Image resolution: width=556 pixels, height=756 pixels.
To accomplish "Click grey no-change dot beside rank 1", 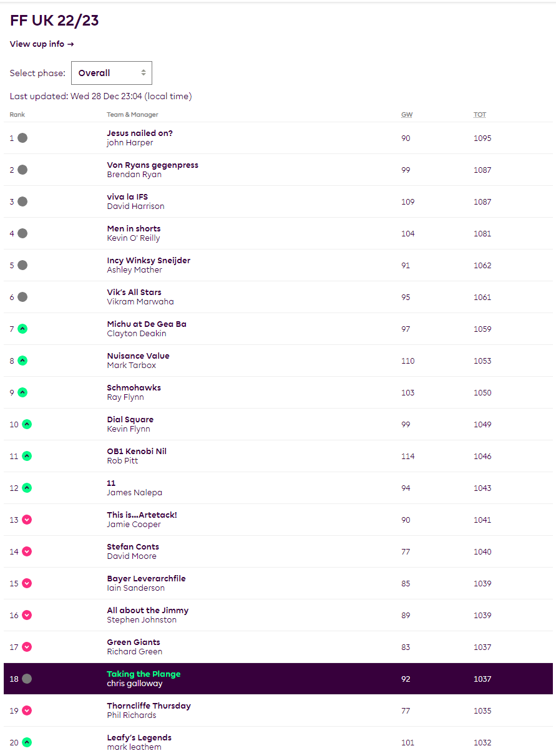I will pyautogui.click(x=22, y=138).
